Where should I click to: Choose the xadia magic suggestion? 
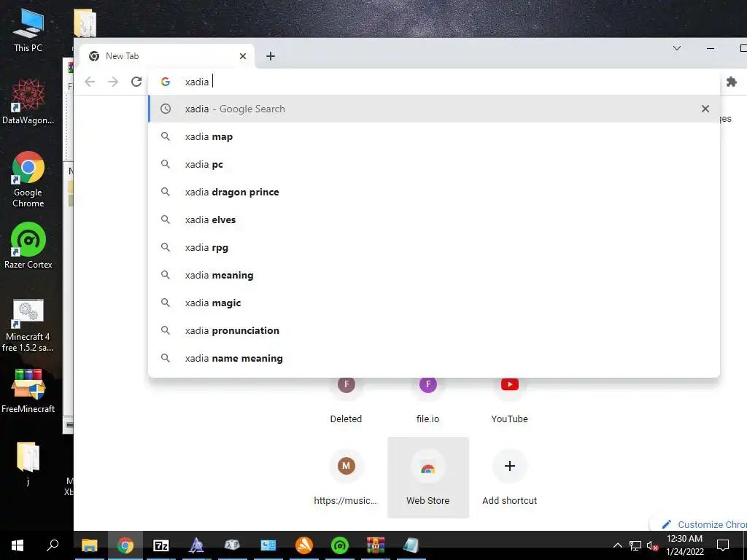pos(433,303)
